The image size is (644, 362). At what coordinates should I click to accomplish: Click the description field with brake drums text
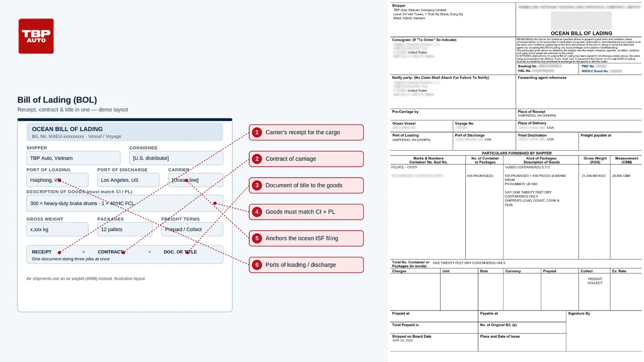[x=125, y=203]
